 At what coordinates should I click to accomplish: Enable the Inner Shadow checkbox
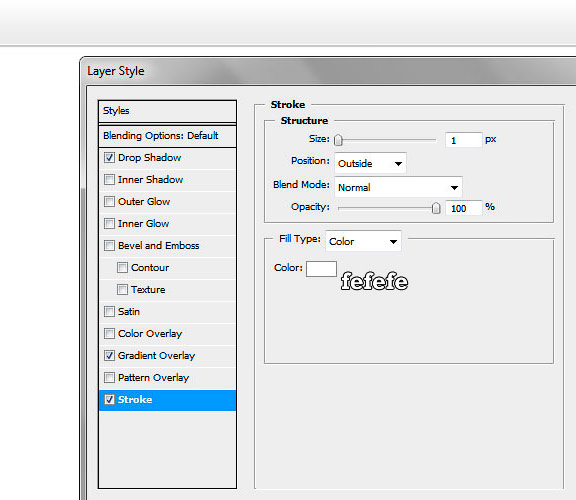(109, 180)
